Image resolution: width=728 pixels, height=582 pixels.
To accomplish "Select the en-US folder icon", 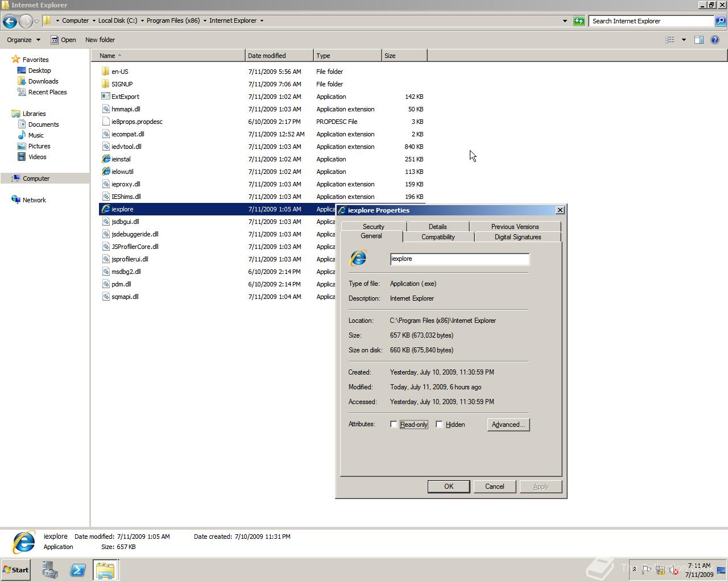I will (x=105, y=72).
